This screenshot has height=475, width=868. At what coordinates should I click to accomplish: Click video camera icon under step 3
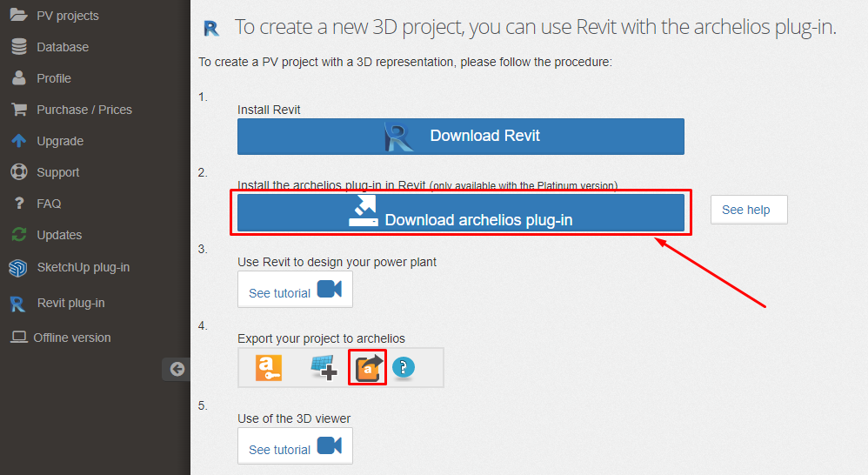click(330, 289)
